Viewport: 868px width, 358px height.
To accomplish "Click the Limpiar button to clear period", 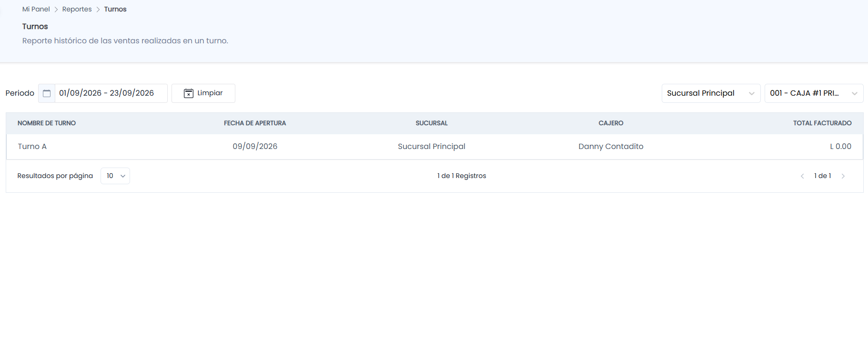I will click(x=203, y=93).
